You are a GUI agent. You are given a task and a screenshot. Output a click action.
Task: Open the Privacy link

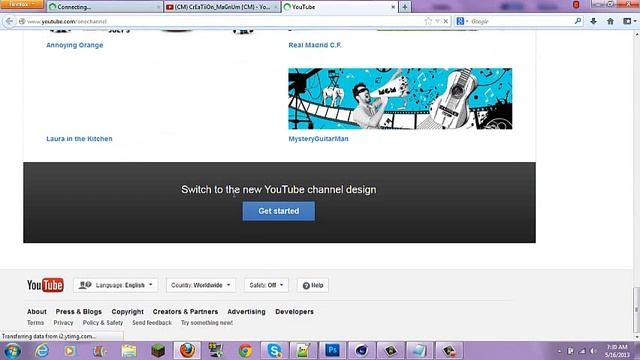(63, 322)
